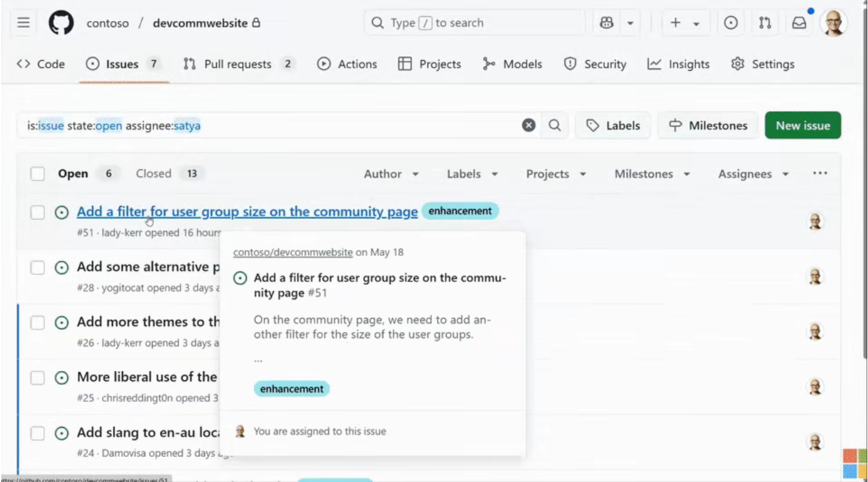Click the plus Create new button

point(675,23)
